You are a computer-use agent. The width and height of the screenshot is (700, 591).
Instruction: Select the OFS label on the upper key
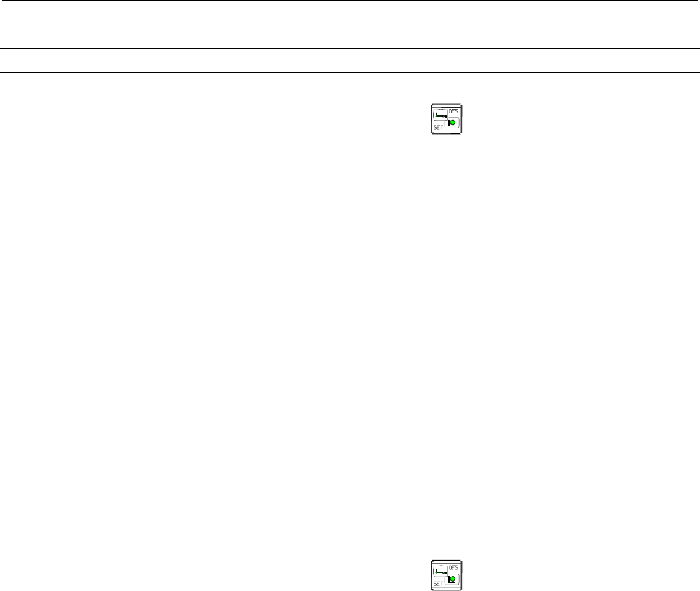tap(453, 112)
